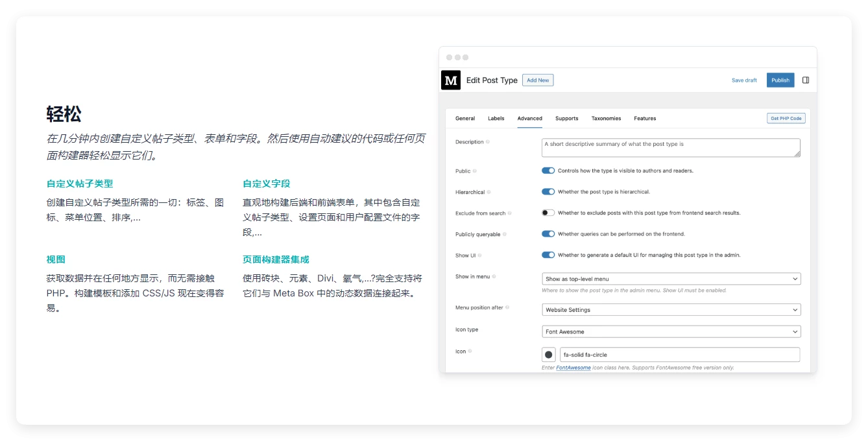Image resolution: width=868 pixels, height=441 pixels.
Task: Open the settings sidebar panel icon
Action: tap(806, 80)
